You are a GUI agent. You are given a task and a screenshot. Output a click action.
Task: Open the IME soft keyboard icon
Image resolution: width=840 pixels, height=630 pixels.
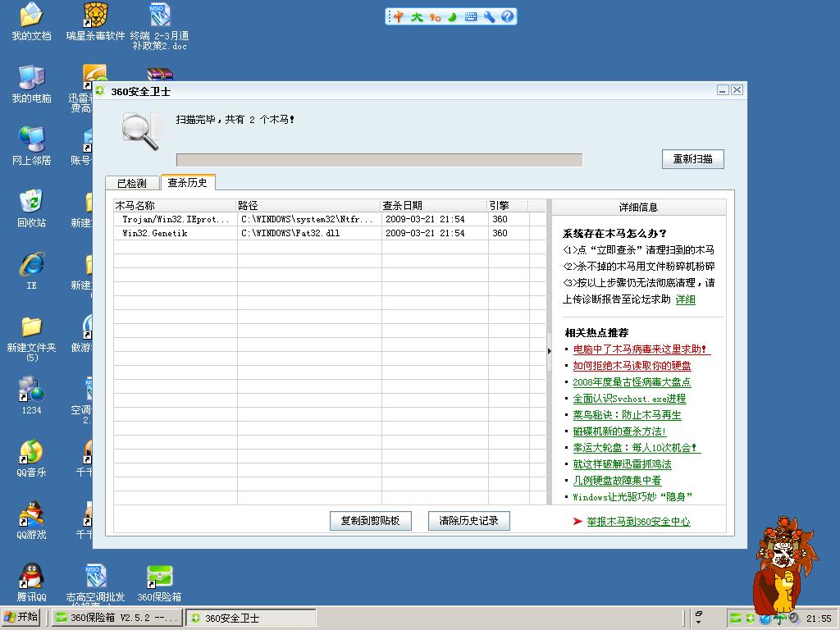[x=471, y=16]
